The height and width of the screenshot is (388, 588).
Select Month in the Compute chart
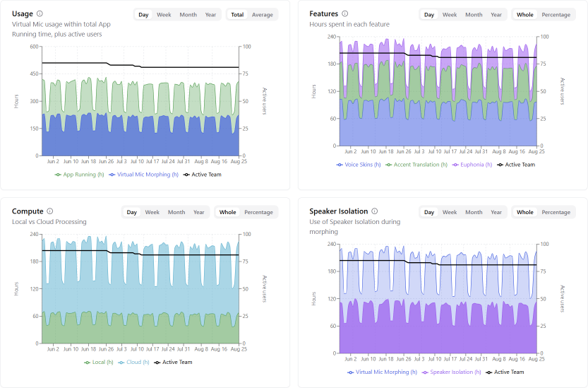point(176,212)
